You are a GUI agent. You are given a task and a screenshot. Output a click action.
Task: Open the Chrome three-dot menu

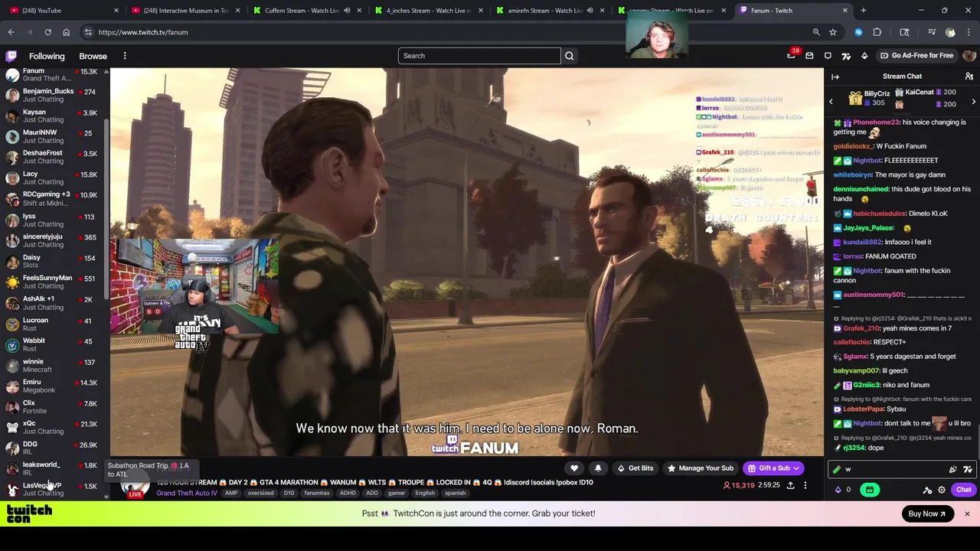click(969, 32)
